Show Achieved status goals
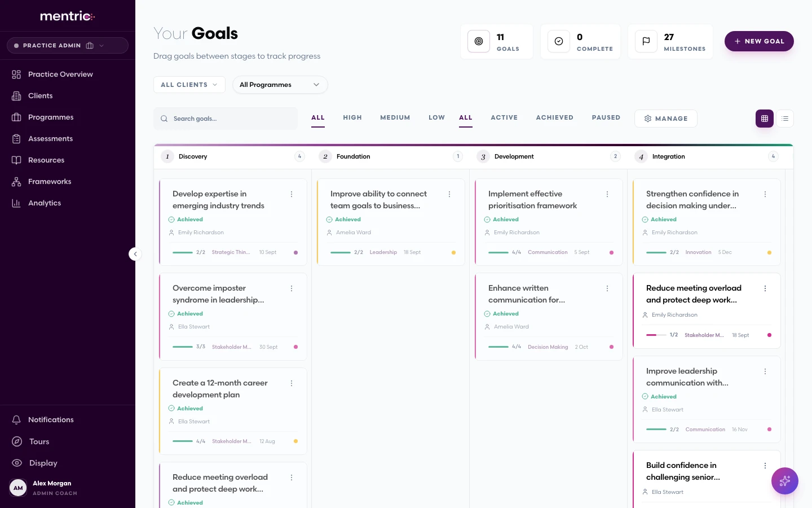This screenshot has width=812, height=508. tap(554, 117)
